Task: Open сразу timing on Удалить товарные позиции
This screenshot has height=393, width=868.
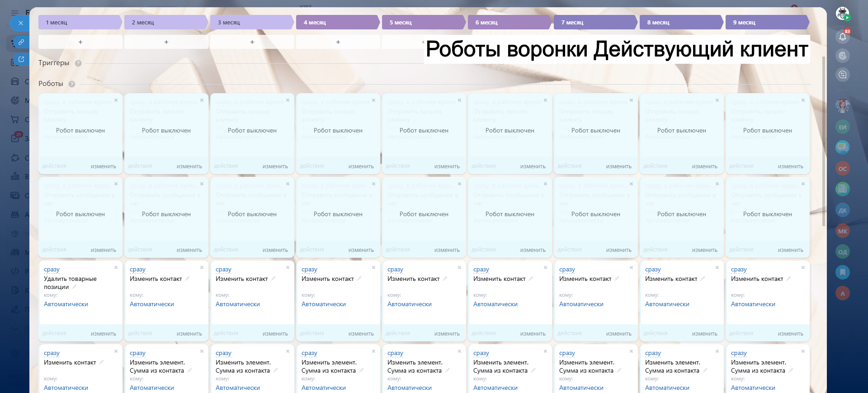Action: 52,270
